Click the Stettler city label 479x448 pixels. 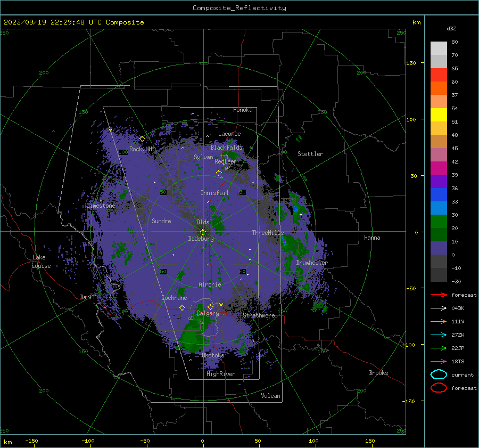pos(310,154)
